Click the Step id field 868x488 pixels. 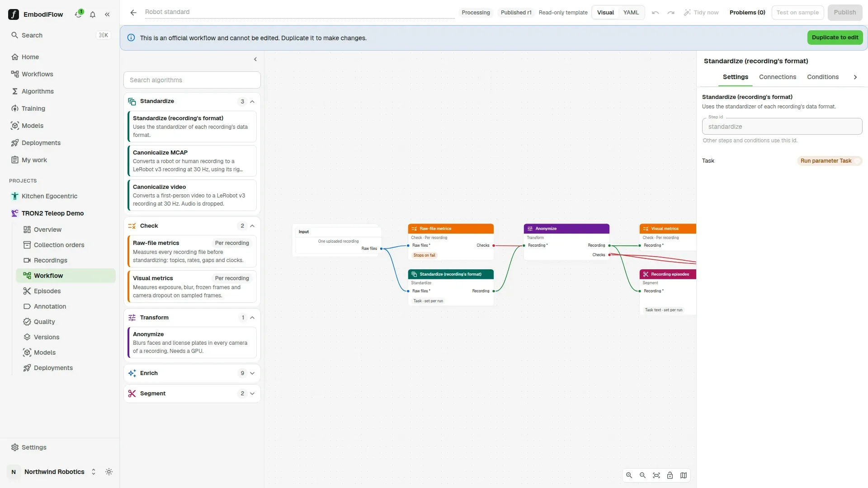click(x=782, y=127)
